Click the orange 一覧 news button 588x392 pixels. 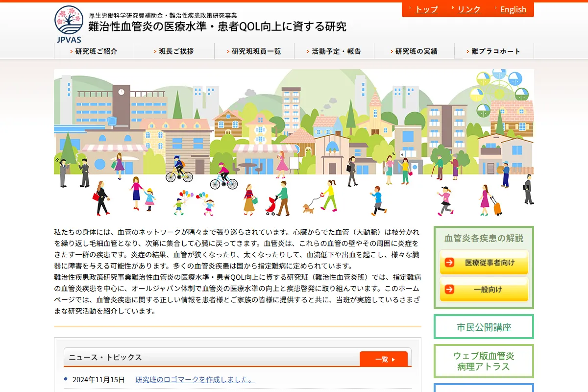click(384, 359)
